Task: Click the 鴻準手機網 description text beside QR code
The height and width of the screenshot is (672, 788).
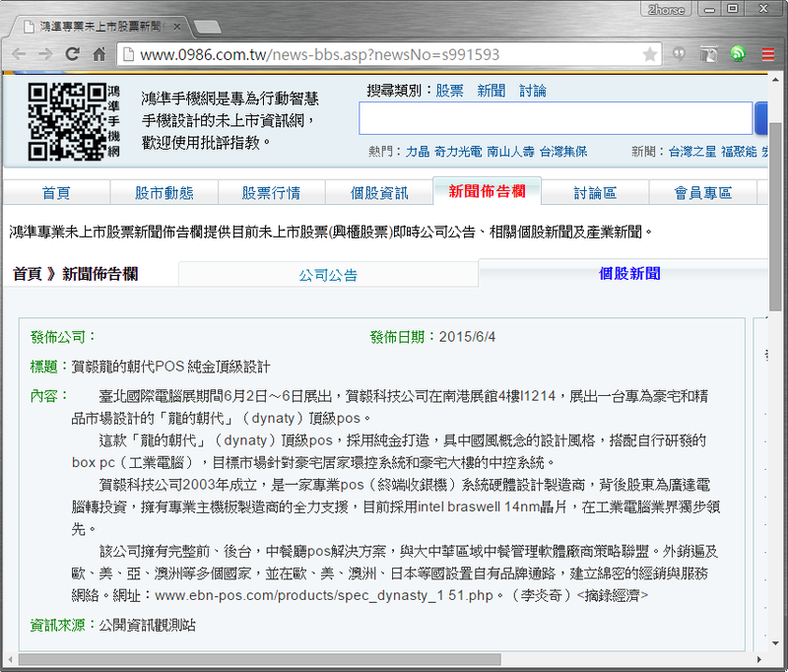Action: click(230, 120)
